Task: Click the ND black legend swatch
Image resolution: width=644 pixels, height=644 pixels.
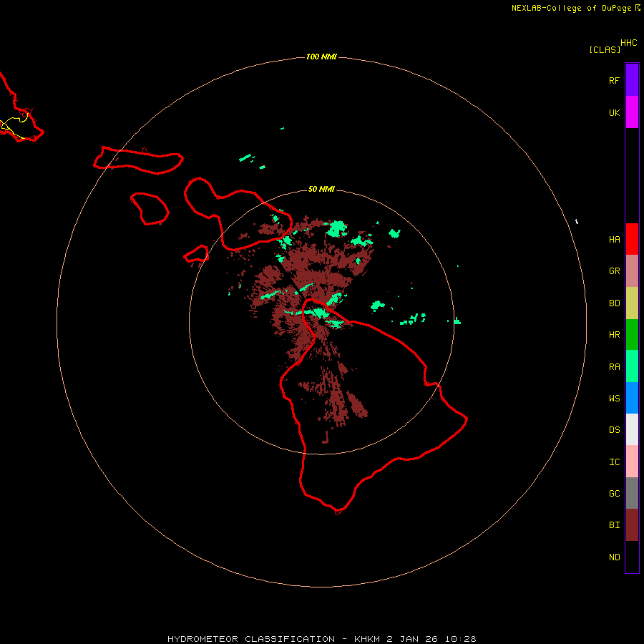Action: [632, 557]
